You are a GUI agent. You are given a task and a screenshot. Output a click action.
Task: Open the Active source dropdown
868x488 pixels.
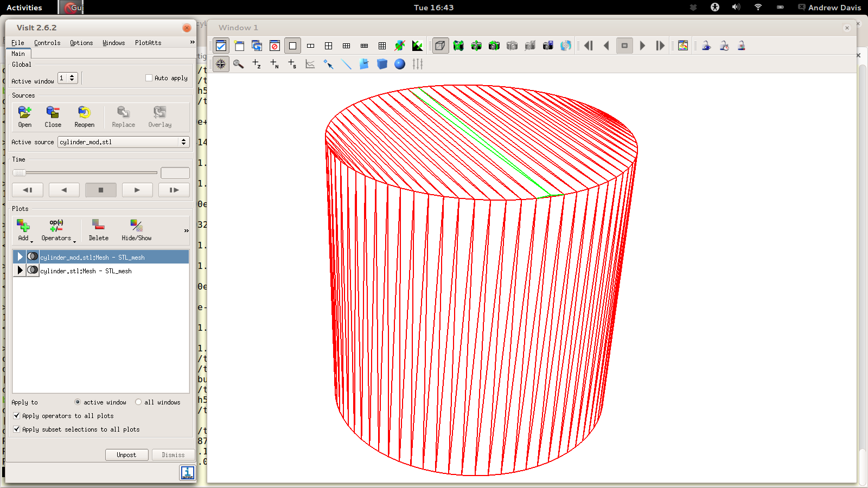[124, 142]
